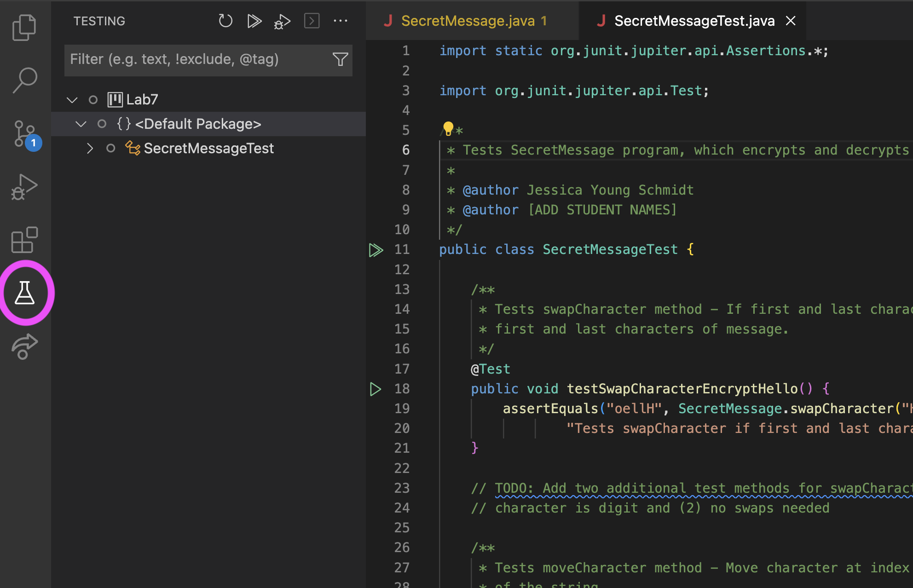Click the run test arrow beside line 11

tap(376, 250)
